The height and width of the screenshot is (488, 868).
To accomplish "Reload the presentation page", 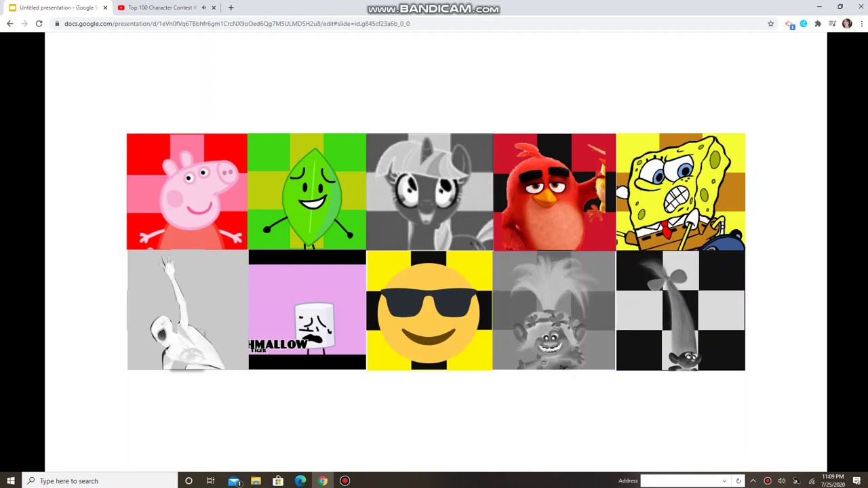I will pyautogui.click(x=39, y=24).
